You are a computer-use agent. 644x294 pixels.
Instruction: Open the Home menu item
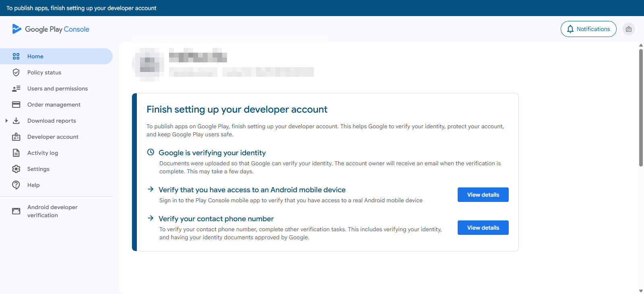point(35,56)
